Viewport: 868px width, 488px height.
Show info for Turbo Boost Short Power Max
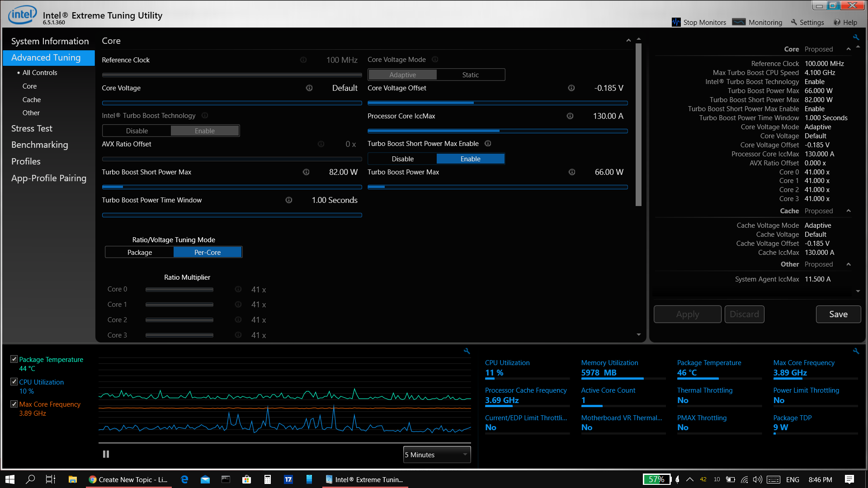(x=306, y=172)
